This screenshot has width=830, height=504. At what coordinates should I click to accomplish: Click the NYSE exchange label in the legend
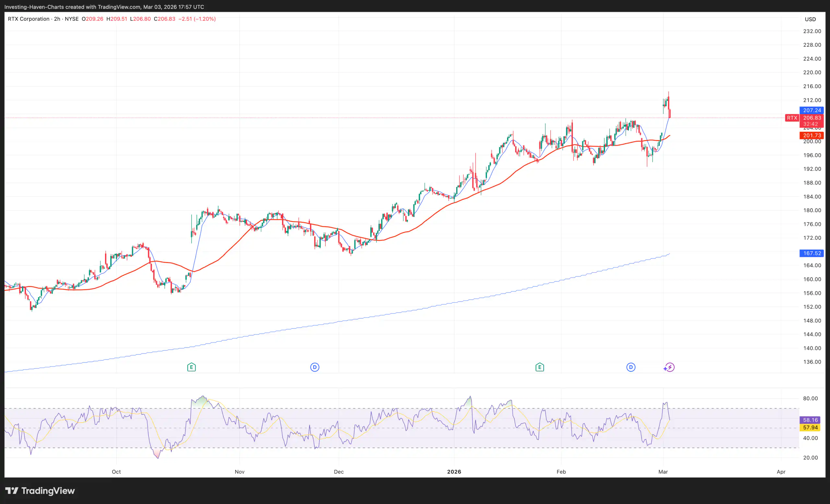click(x=72, y=19)
